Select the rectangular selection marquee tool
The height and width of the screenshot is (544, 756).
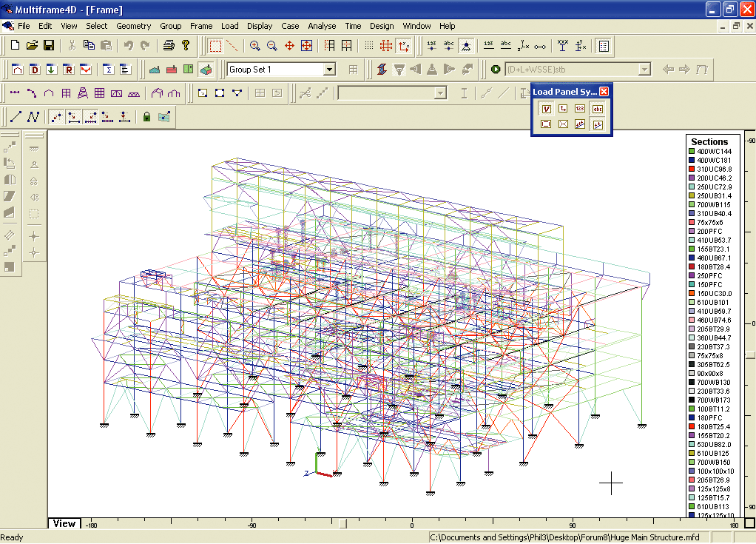[215, 46]
